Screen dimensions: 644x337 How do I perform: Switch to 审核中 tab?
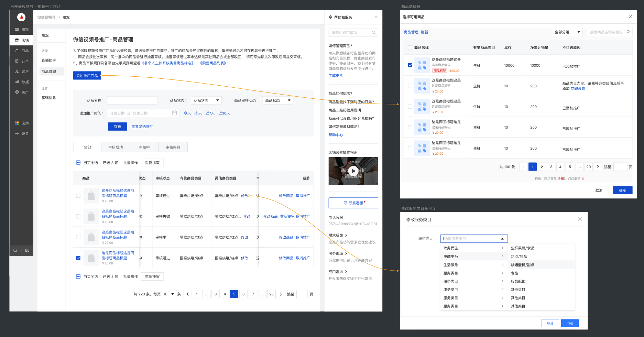point(144,147)
